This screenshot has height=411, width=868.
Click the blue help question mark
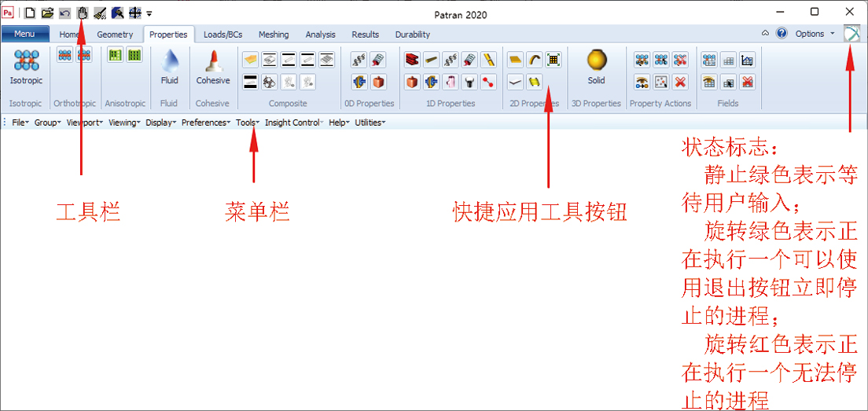tap(782, 34)
